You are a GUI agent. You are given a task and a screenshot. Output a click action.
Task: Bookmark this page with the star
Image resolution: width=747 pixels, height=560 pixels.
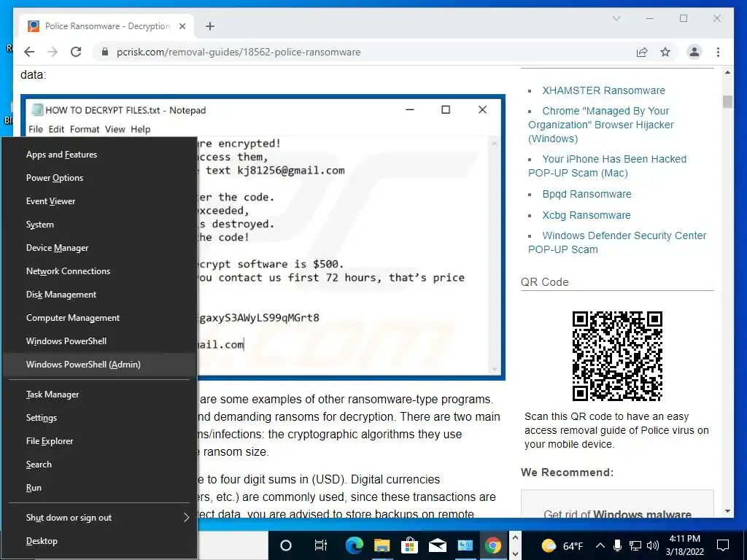[665, 52]
